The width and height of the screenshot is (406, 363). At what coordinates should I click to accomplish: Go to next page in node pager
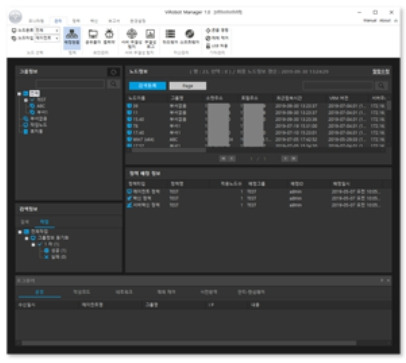coord(285,158)
